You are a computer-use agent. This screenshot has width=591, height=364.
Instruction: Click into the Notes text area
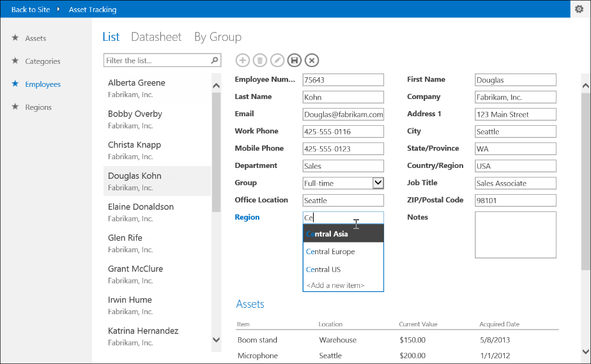pyautogui.click(x=515, y=235)
